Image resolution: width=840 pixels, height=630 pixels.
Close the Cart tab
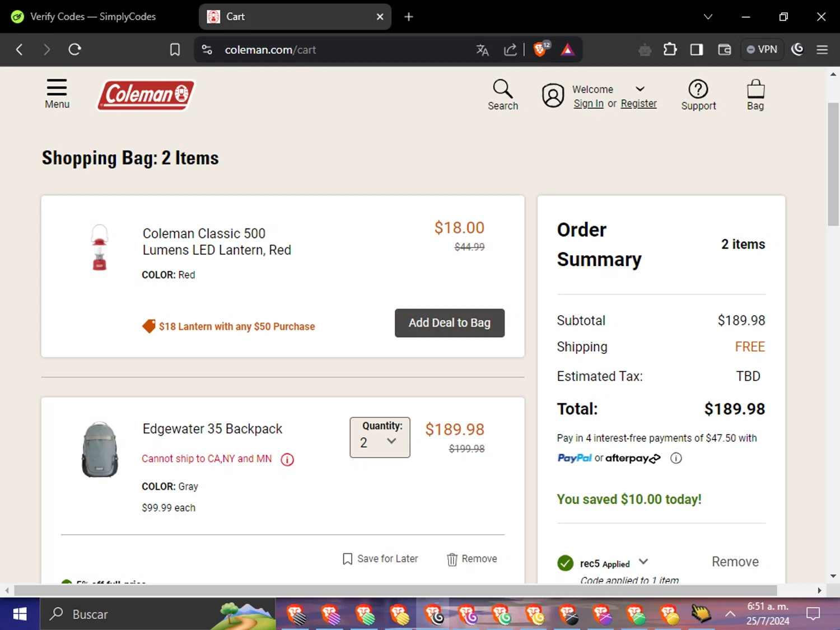(x=380, y=17)
